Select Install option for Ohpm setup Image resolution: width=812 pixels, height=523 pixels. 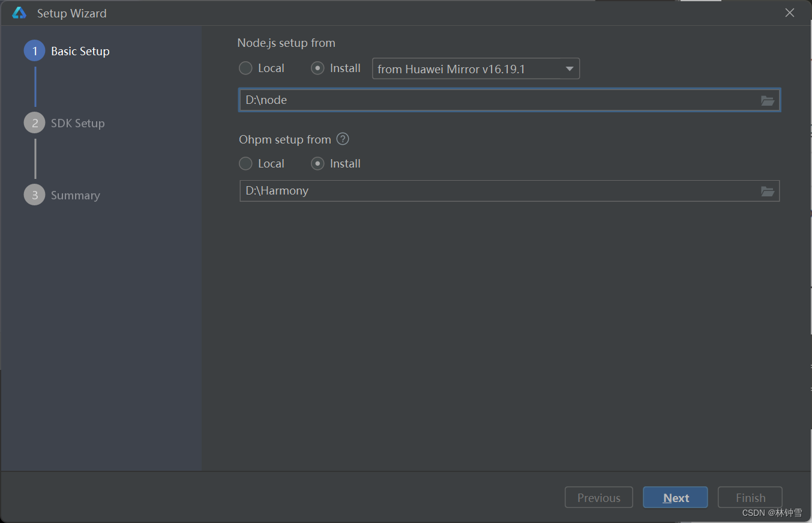tap(336, 163)
